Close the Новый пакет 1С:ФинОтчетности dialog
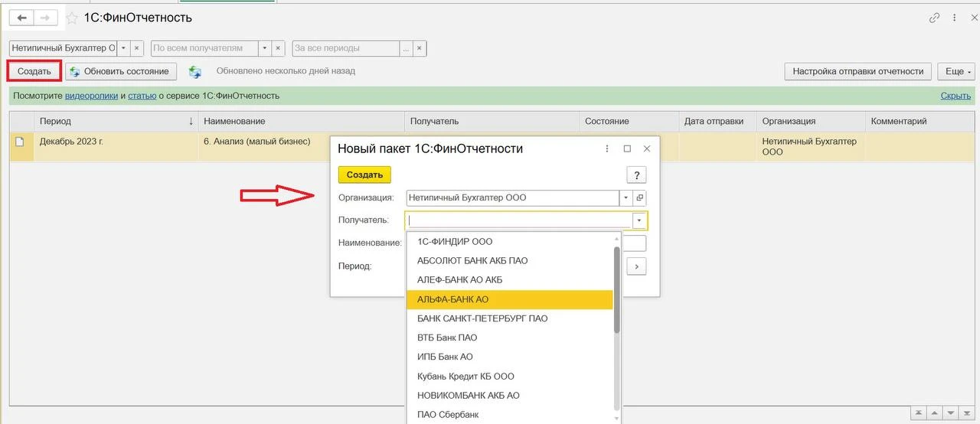 pyautogui.click(x=647, y=148)
